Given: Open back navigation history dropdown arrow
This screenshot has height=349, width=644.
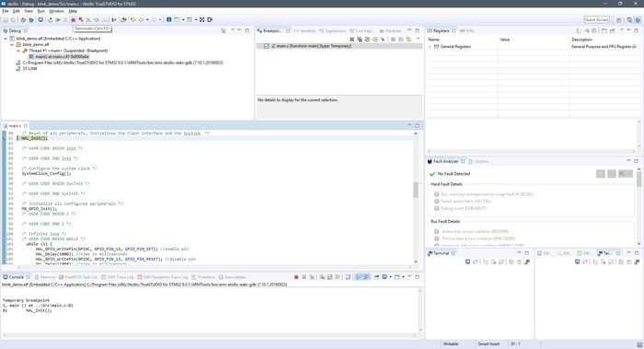Looking at the screenshot, I should click(x=147, y=19).
